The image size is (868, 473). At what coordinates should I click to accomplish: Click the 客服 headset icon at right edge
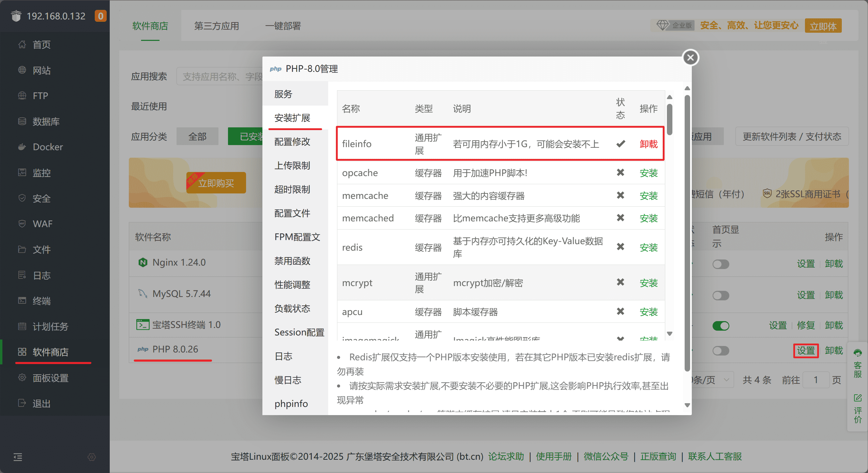point(857,353)
